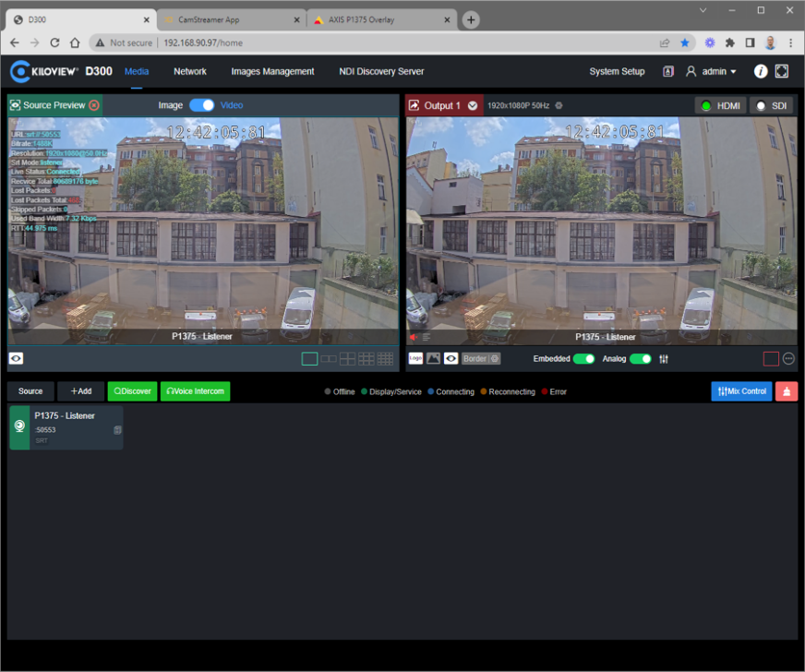
Task: Open the gear icon next to 1920x1080P 50Hz
Action: pos(557,105)
